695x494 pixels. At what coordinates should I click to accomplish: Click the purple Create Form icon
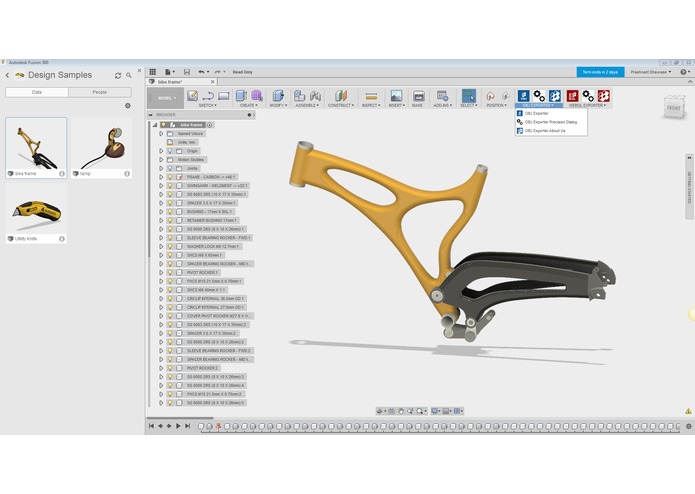click(x=257, y=96)
